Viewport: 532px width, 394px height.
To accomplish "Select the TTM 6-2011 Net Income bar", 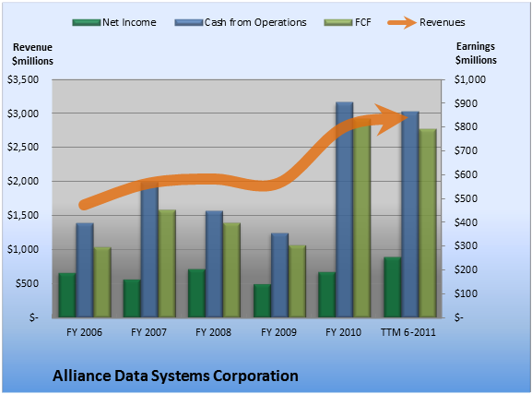I will (392, 287).
